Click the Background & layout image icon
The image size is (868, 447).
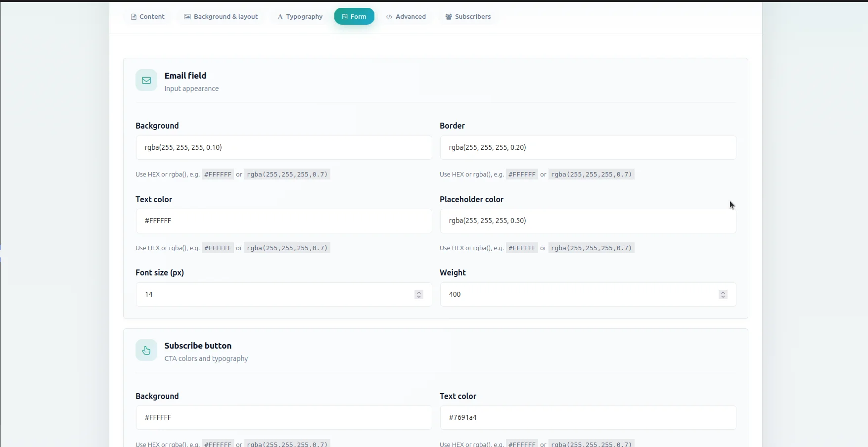[x=187, y=17]
